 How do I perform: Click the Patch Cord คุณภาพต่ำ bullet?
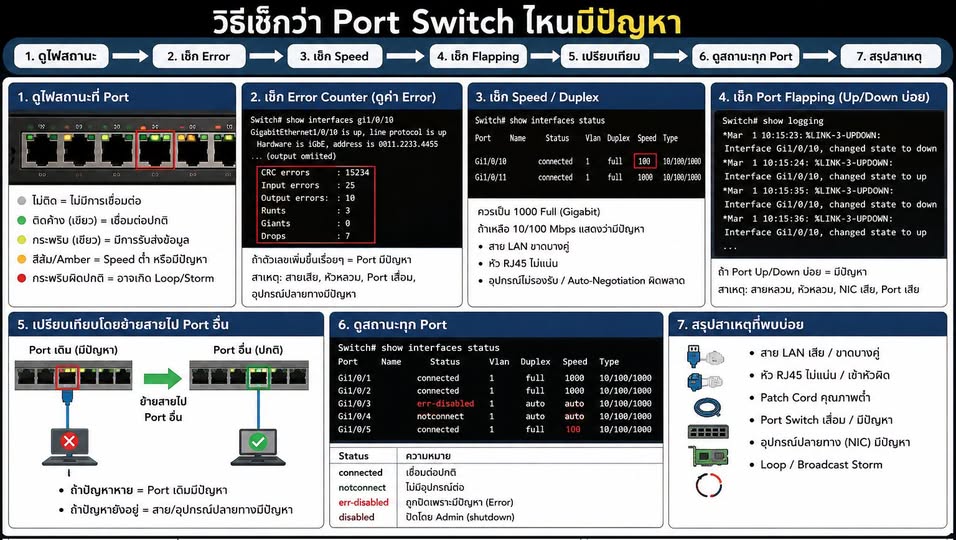click(x=815, y=397)
